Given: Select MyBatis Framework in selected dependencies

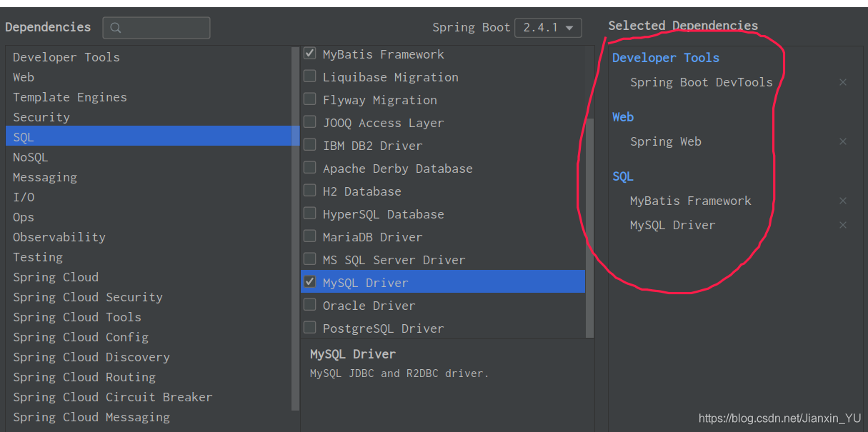Looking at the screenshot, I should 691,201.
